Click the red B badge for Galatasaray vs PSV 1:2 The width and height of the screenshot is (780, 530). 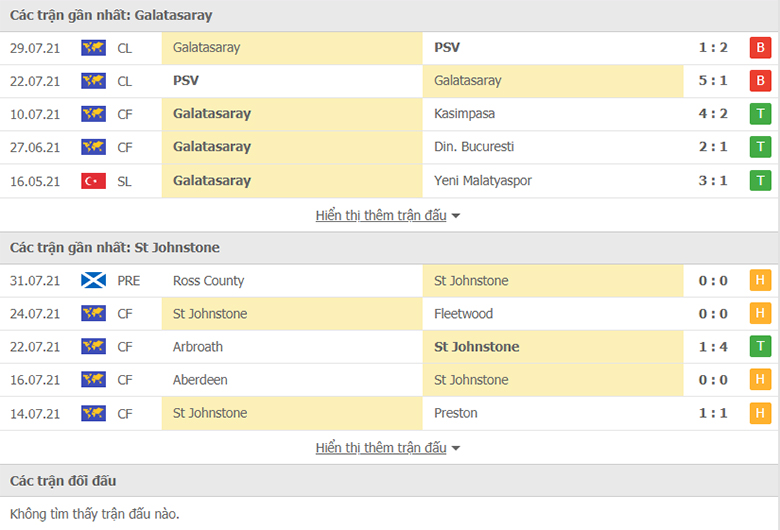(760, 48)
